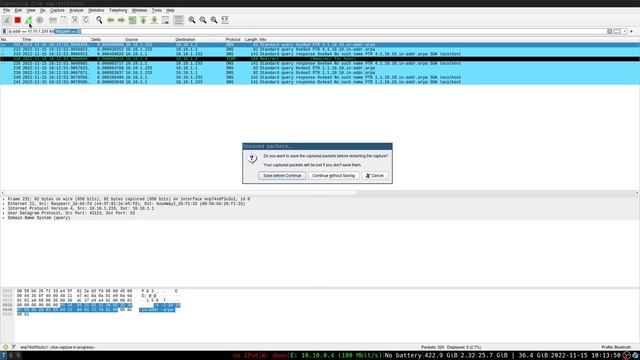640x360 pixels.
Task: Open the Telephony menu
Action: tap(118, 10)
